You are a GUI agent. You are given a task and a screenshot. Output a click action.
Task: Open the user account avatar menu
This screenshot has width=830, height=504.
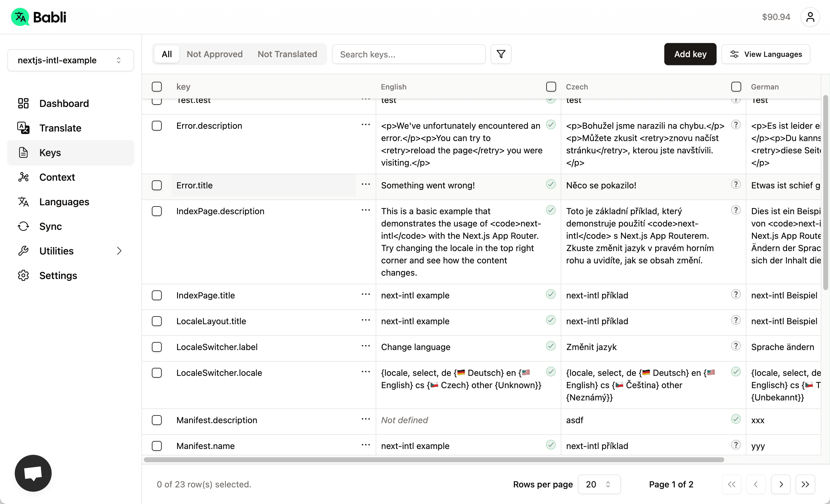[810, 17]
